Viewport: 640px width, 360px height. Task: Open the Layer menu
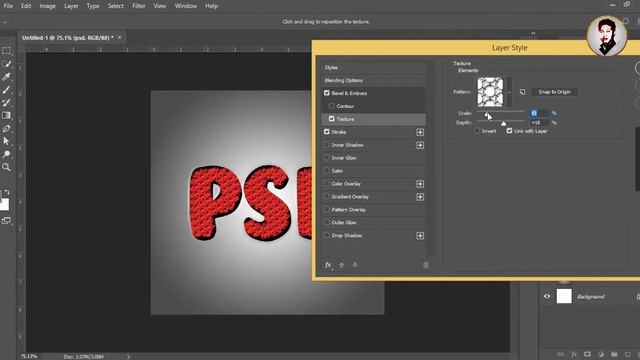pos(71,6)
